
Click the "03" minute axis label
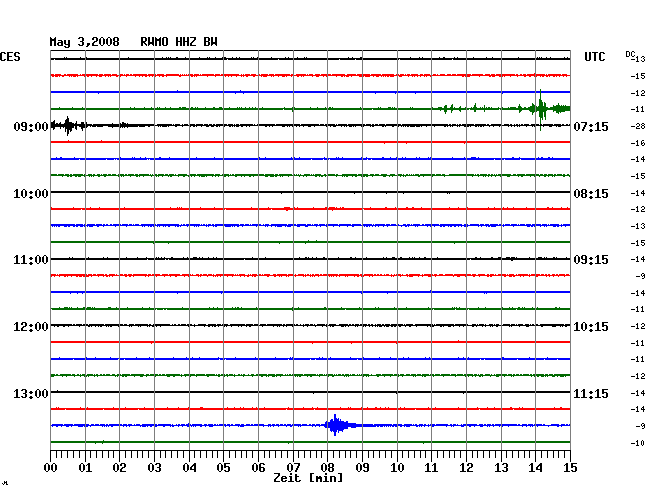154,467
